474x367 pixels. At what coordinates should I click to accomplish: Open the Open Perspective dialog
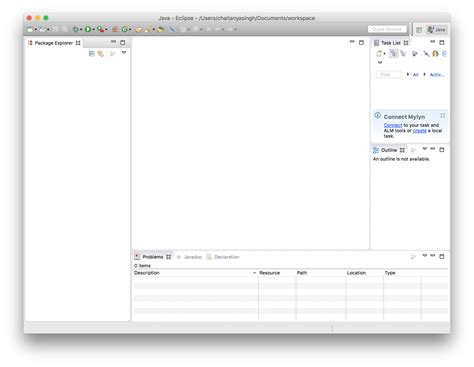pos(419,30)
